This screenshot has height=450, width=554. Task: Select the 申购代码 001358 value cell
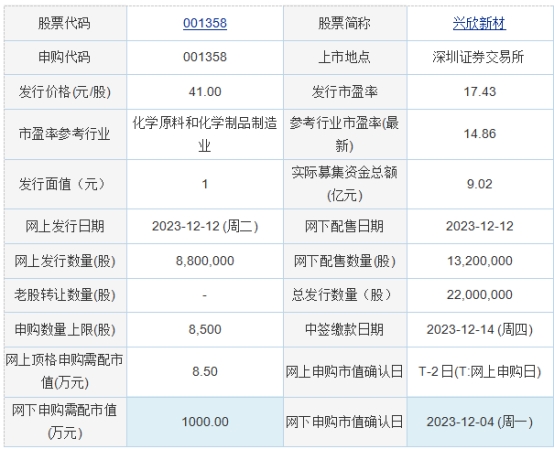click(x=205, y=57)
